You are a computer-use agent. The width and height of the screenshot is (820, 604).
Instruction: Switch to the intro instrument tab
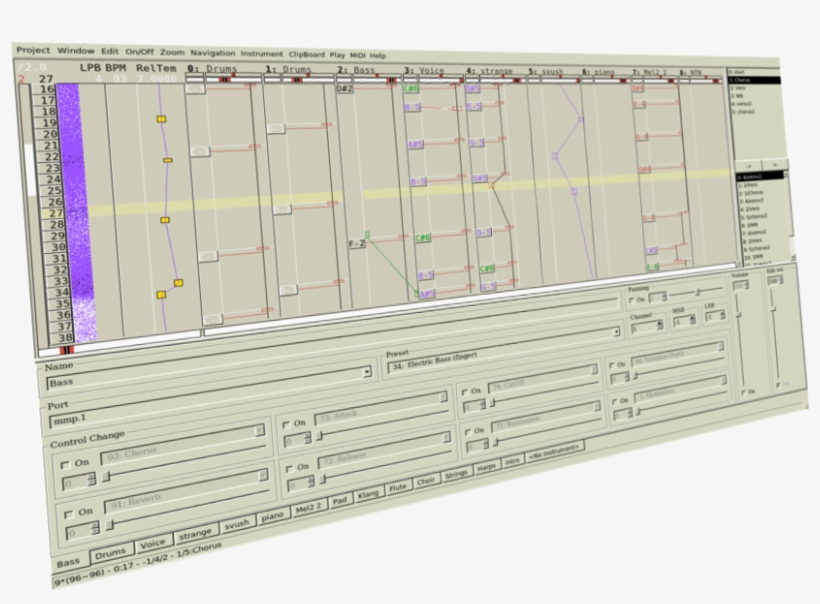(512, 461)
